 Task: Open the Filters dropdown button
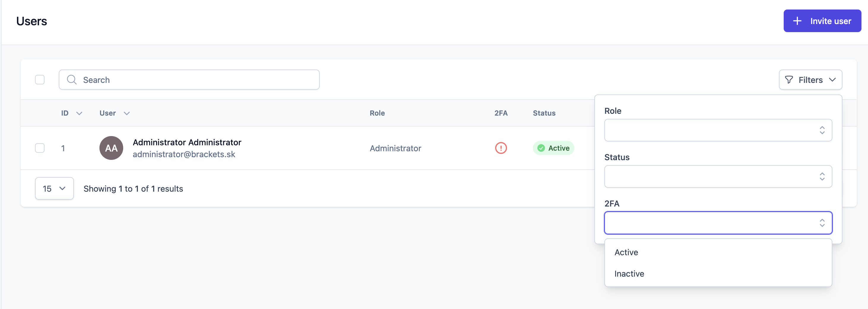(810, 80)
